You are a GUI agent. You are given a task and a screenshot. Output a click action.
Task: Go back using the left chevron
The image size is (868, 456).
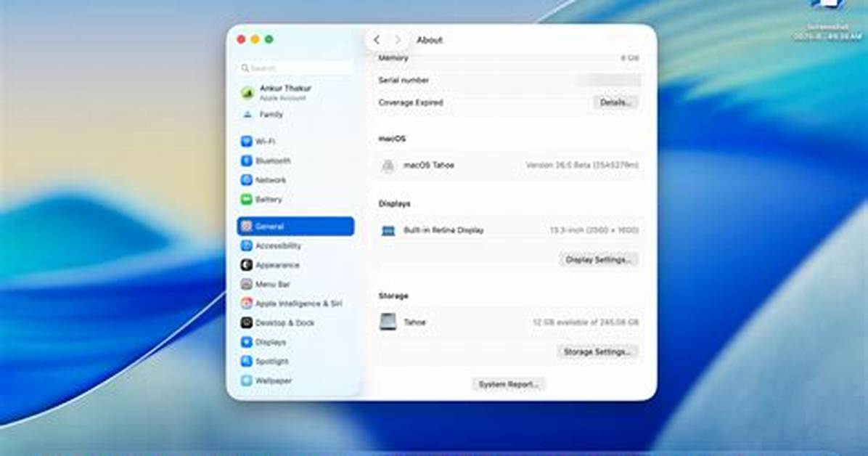click(377, 40)
